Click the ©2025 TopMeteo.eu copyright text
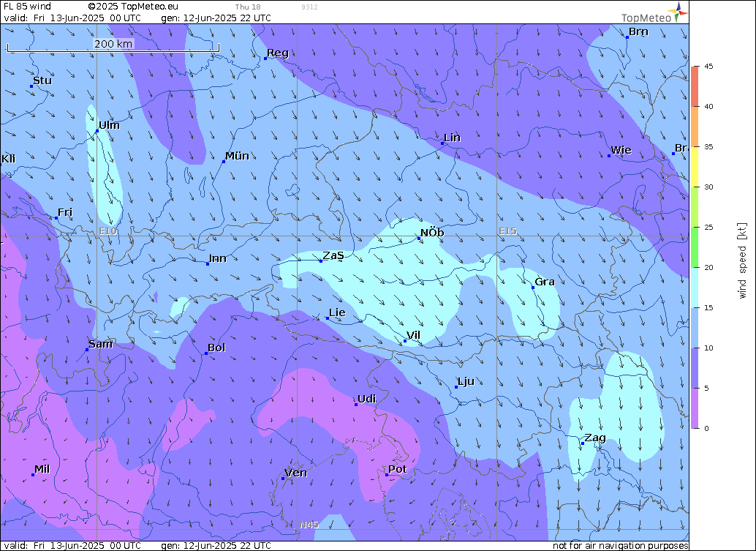 pyautogui.click(x=133, y=7)
